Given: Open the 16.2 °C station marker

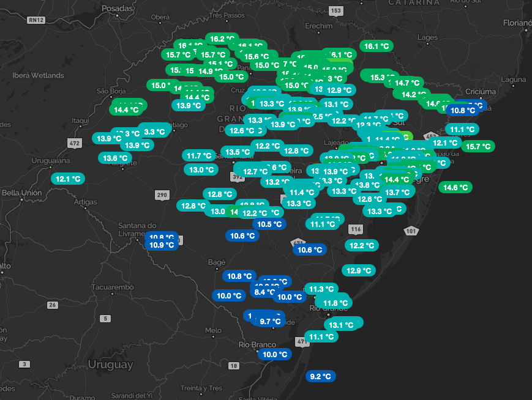Looking at the screenshot, I should pos(222,39).
